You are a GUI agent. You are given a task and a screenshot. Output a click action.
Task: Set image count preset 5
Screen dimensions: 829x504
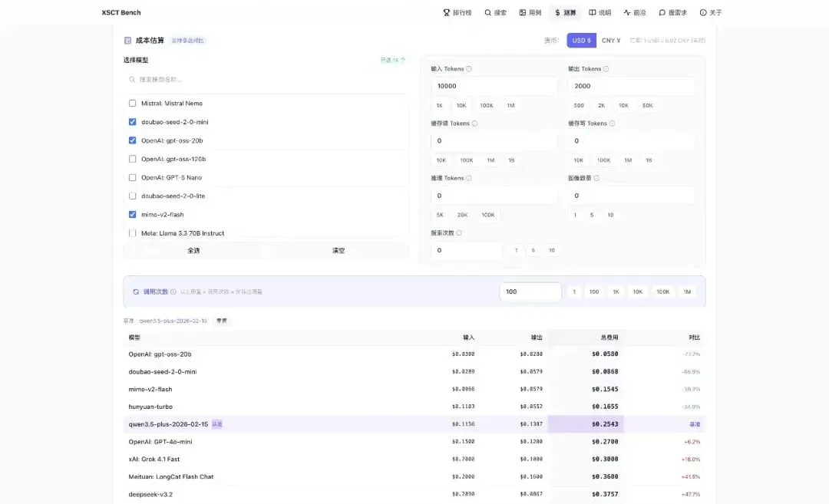(x=592, y=215)
